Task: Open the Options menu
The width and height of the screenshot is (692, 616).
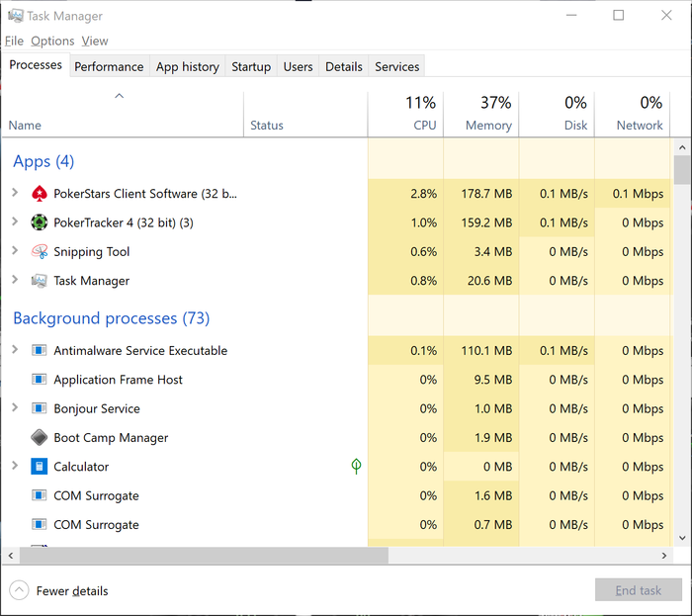Action: pos(52,42)
